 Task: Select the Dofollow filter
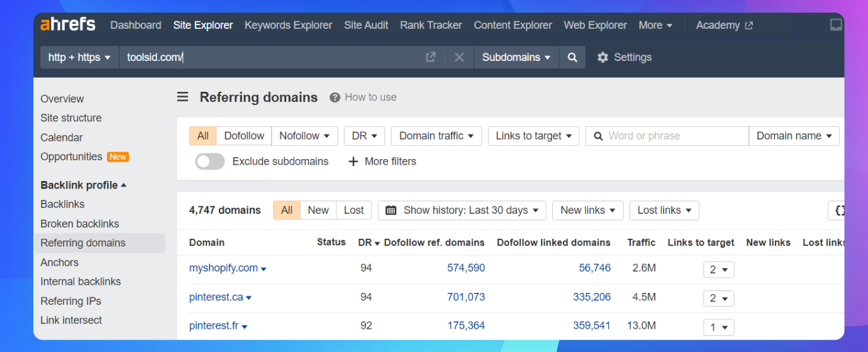click(x=244, y=136)
